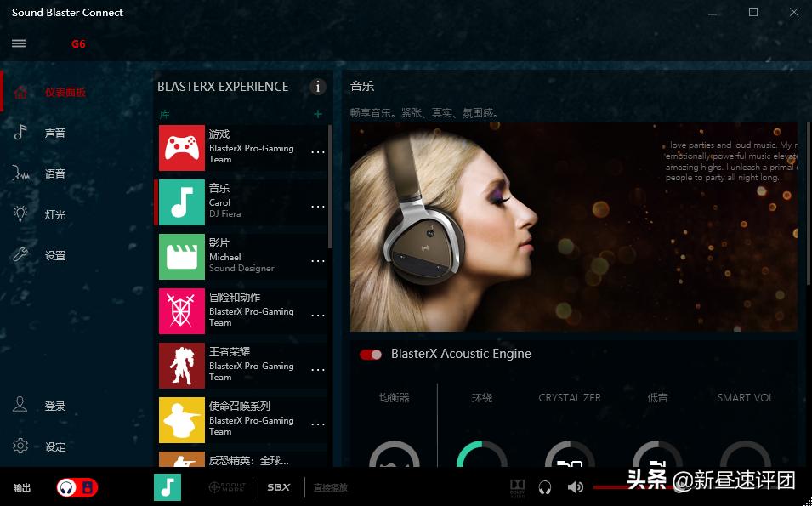Open more options for 音乐 profile

[318, 207]
